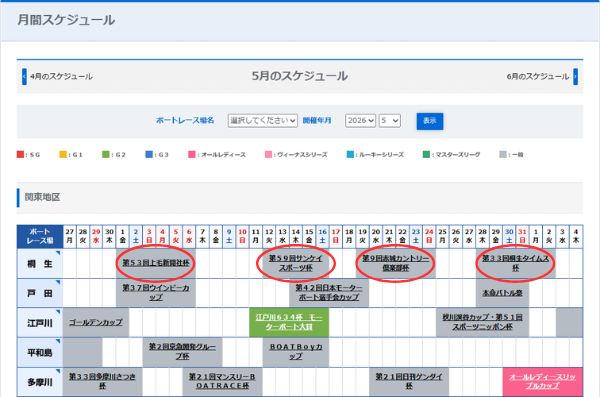Click the ルーキーシリーズ legend swatch
This screenshot has width=600, height=397.
(350, 154)
